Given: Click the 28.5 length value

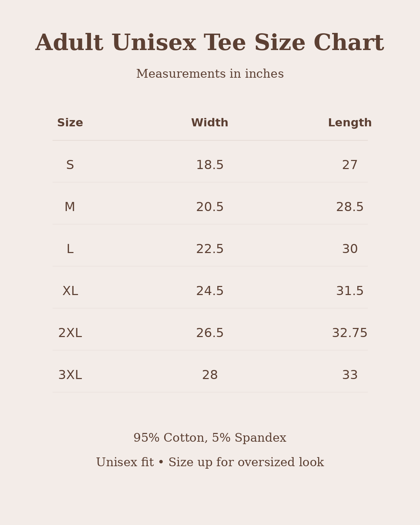Looking at the screenshot, I should click(x=350, y=207).
